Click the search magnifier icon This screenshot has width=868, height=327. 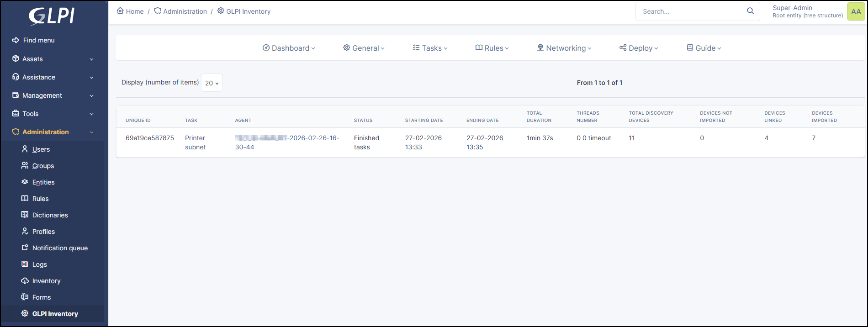tap(750, 11)
